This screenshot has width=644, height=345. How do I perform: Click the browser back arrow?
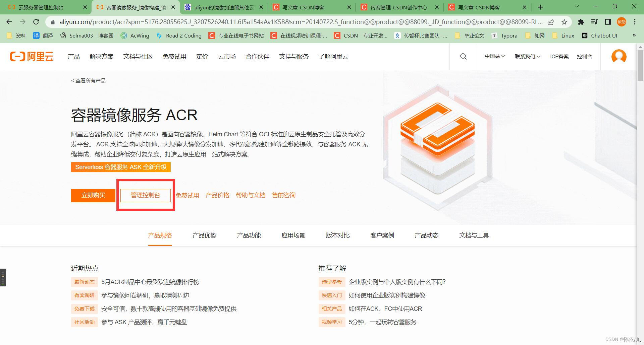pos(9,22)
